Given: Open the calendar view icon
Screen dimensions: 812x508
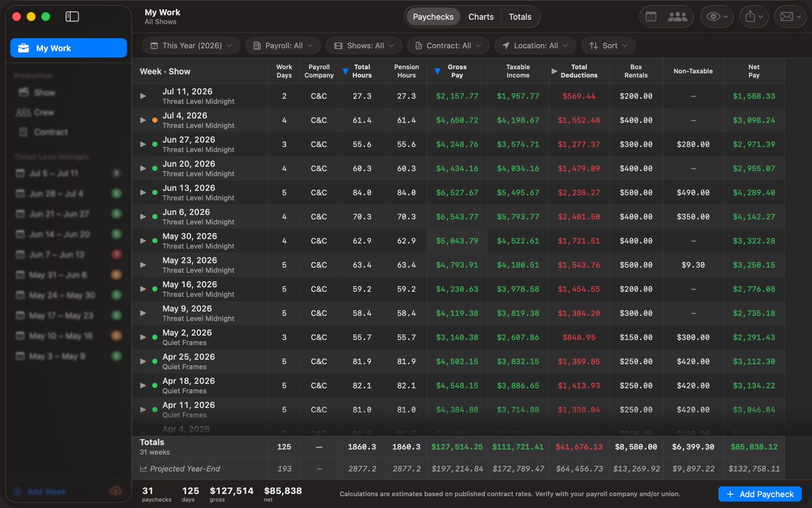Looking at the screenshot, I should [x=651, y=17].
